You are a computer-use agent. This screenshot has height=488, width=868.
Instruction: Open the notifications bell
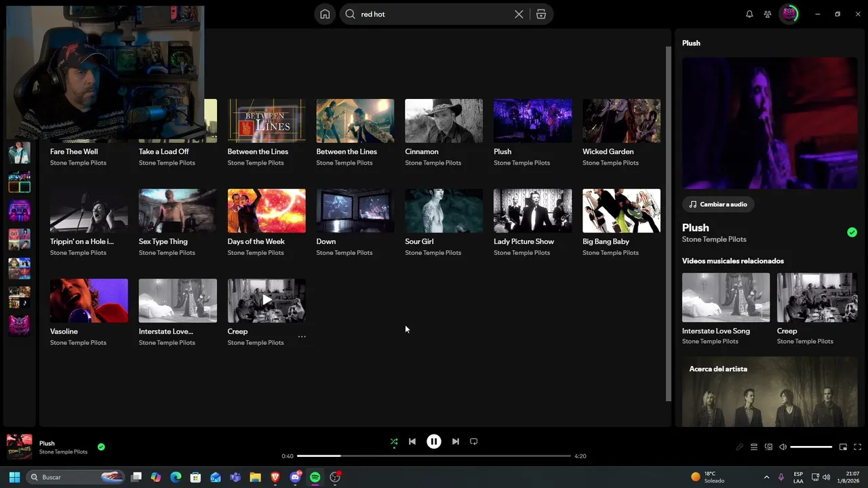pyautogui.click(x=749, y=14)
